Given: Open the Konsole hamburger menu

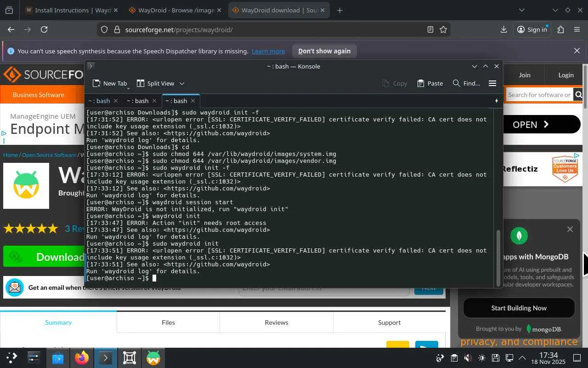Looking at the screenshot, I should pyautogui.click(x=492, y=83).
